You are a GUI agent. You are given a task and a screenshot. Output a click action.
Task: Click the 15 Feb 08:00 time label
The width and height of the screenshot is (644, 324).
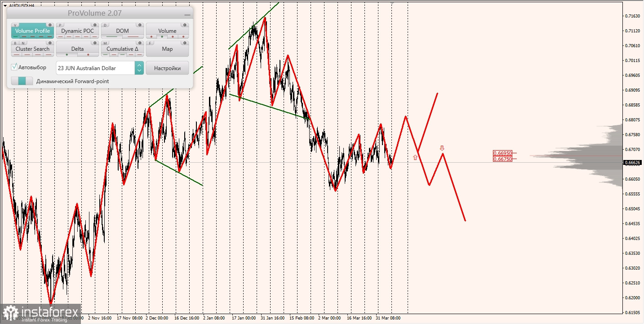(x=302, y=318)
